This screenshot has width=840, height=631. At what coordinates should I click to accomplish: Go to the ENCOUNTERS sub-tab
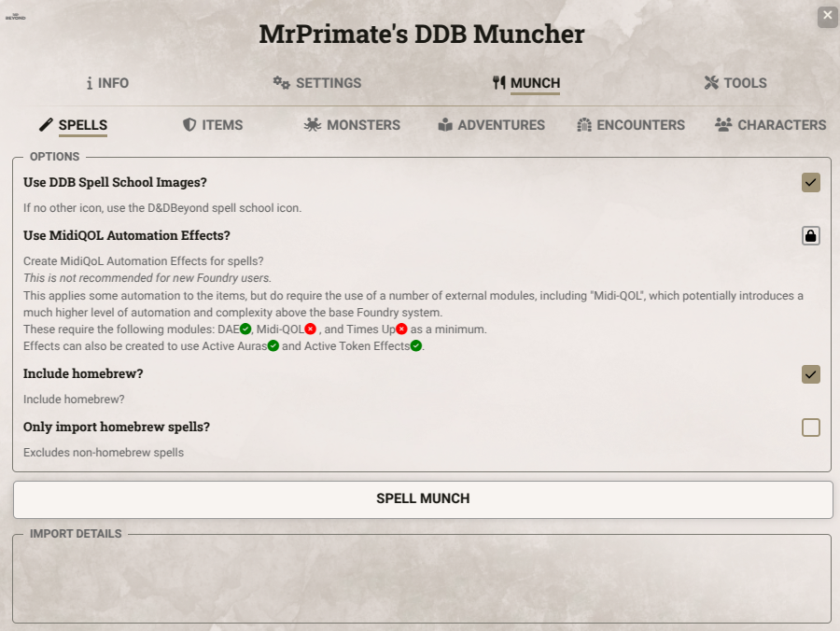631,125
